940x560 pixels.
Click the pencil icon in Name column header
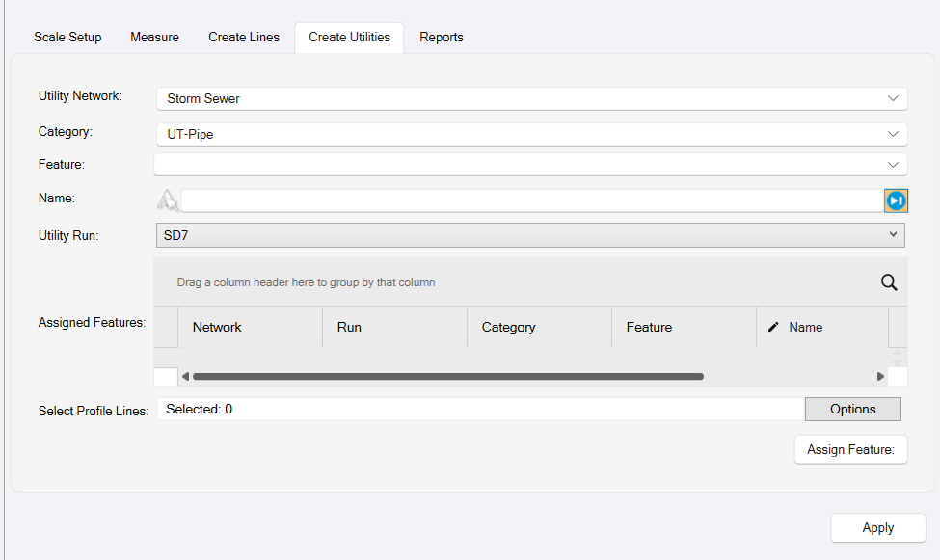tap(773, 328)
